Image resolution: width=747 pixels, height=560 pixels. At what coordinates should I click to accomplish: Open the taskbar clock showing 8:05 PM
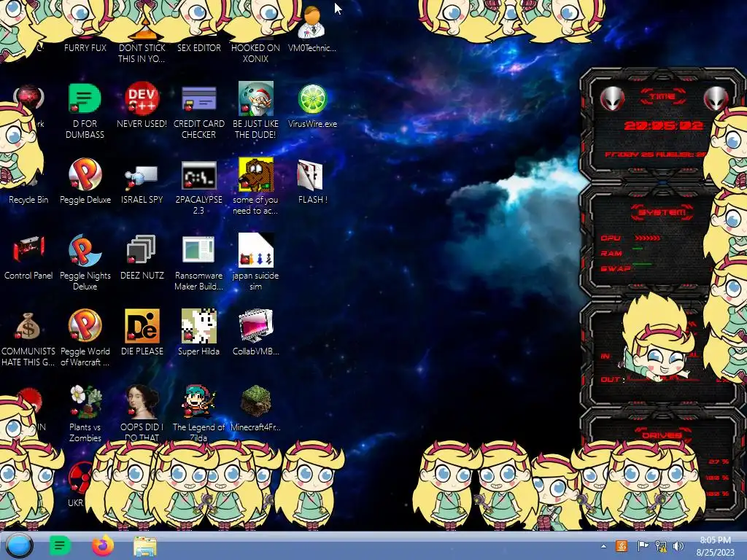[715, 546]
